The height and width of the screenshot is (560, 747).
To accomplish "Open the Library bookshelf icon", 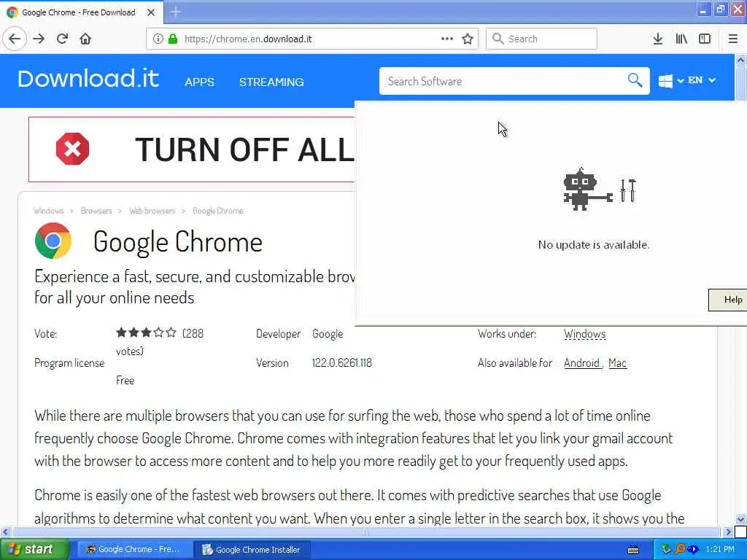I will click(681, 39).
